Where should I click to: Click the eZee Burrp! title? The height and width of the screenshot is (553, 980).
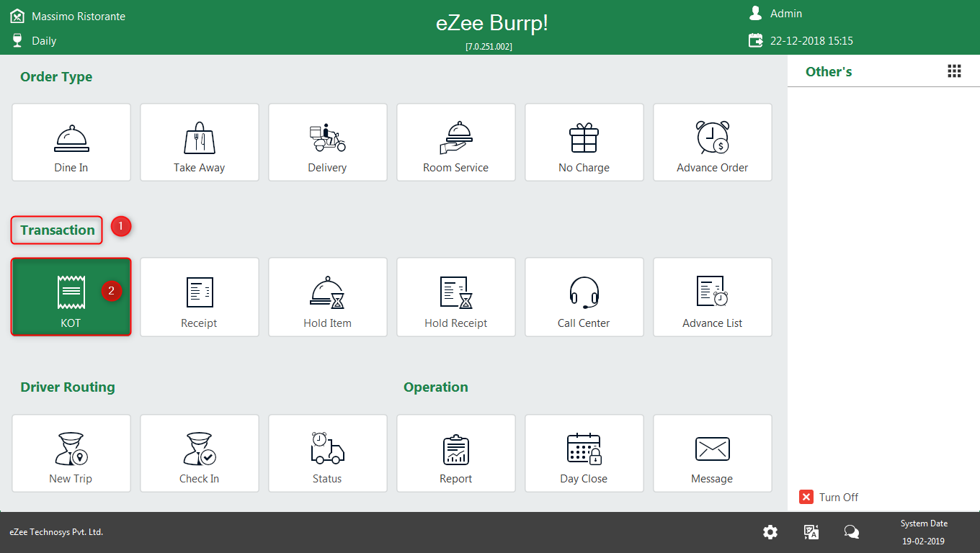[x=492, y=23]
